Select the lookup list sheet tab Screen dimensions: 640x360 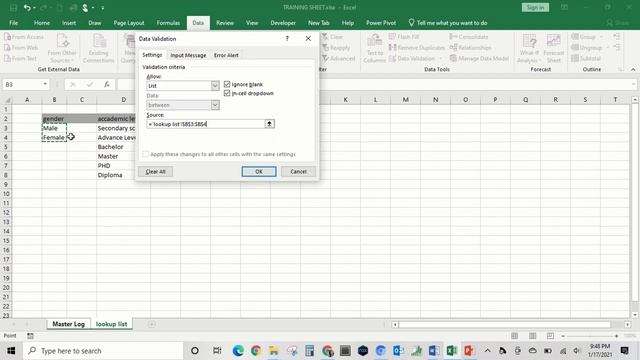coord(111,324)
